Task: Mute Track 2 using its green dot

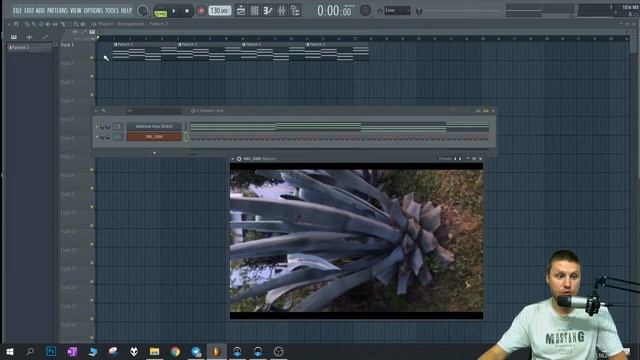Action: click(92, 76)
